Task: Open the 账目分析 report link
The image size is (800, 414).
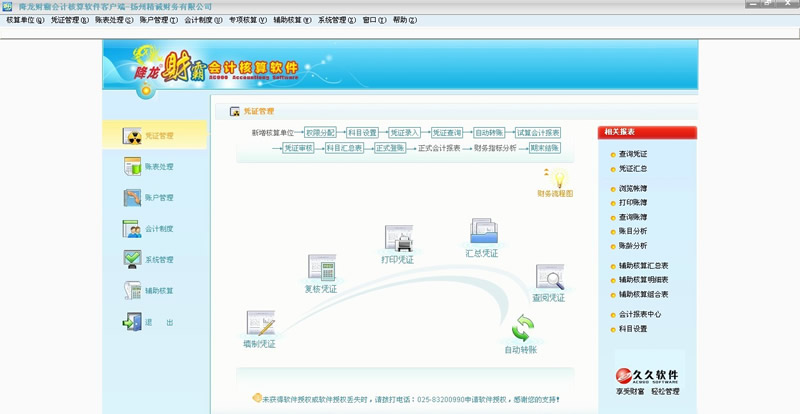Action: (x=633, y=231)
